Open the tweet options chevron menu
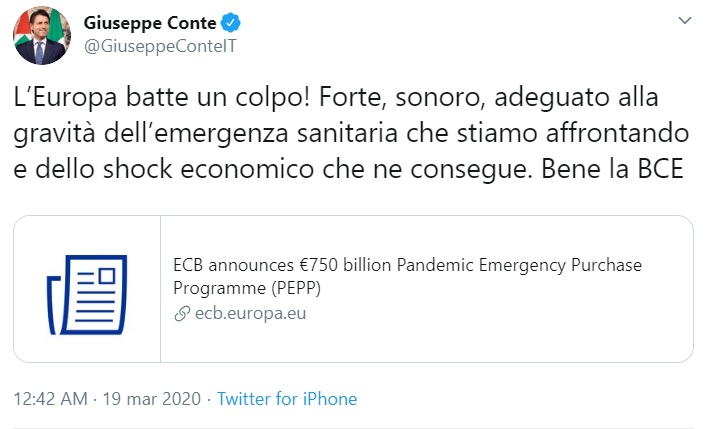The width and height of the screenshot is (707, 429). tap(684, 21)
